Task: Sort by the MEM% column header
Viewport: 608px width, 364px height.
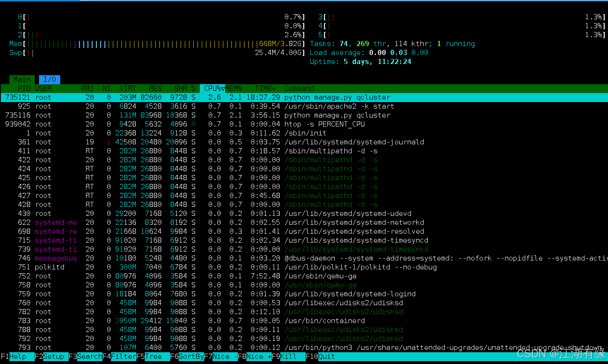Action: pos(234,88)
